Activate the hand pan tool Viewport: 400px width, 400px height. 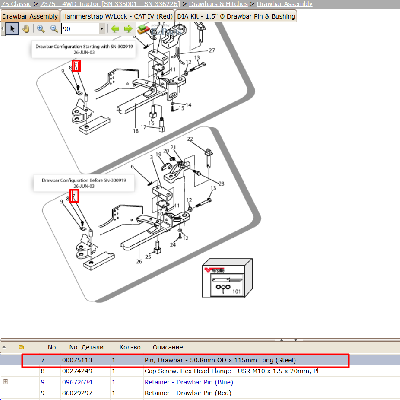coord(26,29)
